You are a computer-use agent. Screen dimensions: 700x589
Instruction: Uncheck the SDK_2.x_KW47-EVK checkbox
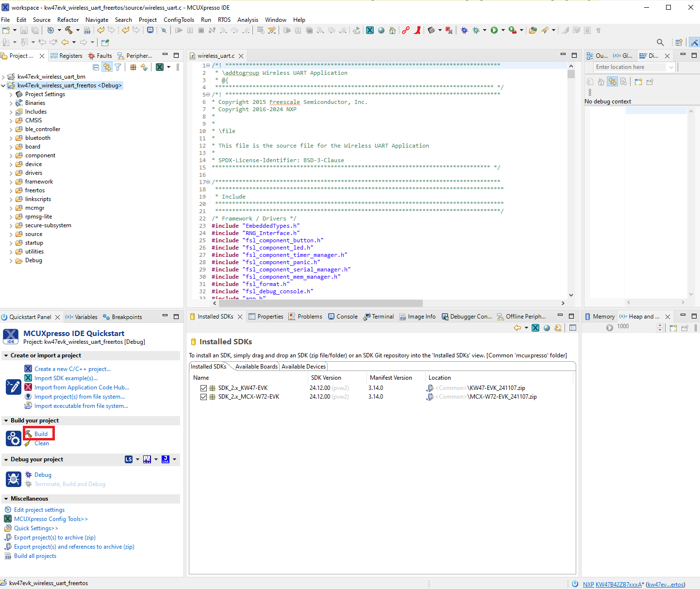pyautogui.click(x=203, y=388)
